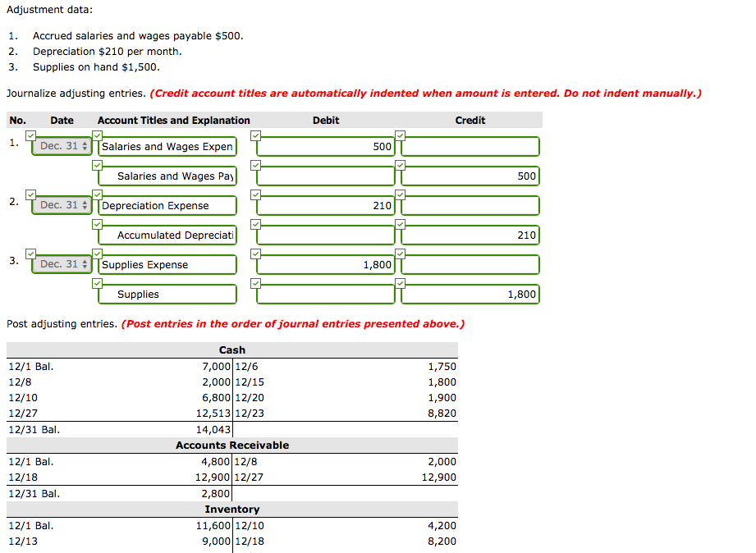756x553 pixels.
Task: Open the Dec. 31 date dropdown for entry 2
Action: [62, 205]
